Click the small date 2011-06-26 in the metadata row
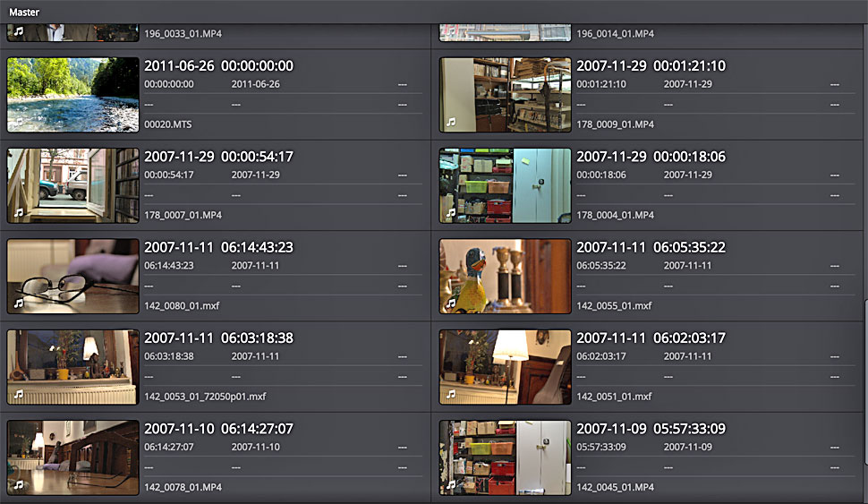This screenshot has width=868, height=504. 256,84
